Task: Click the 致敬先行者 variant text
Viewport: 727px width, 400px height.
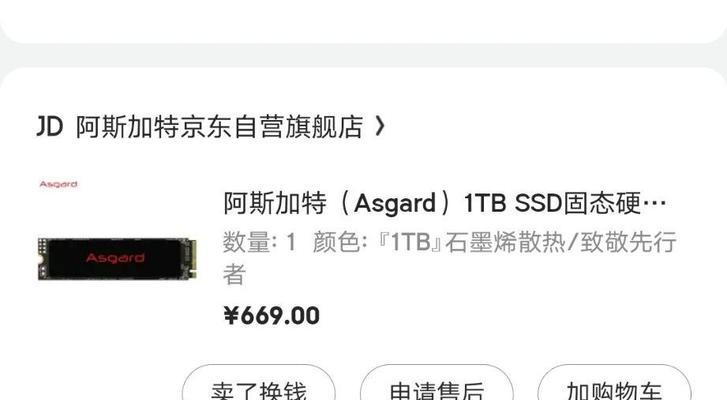Action: [x=628, y=242]
